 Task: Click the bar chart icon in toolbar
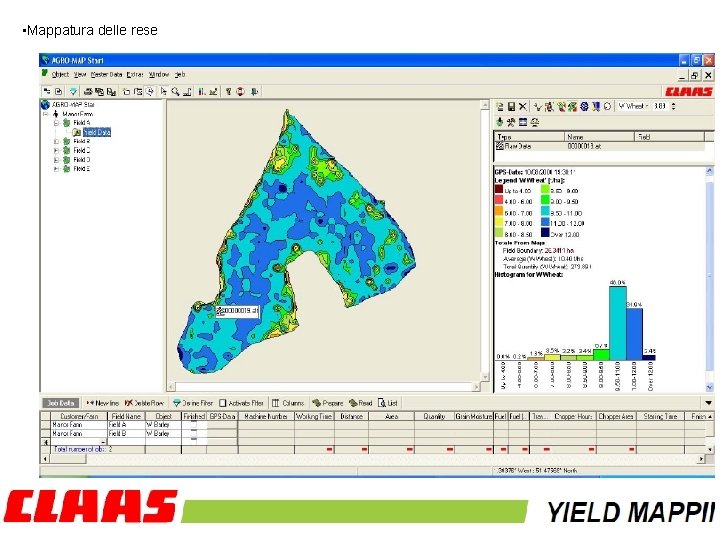(x=202, y=91)
